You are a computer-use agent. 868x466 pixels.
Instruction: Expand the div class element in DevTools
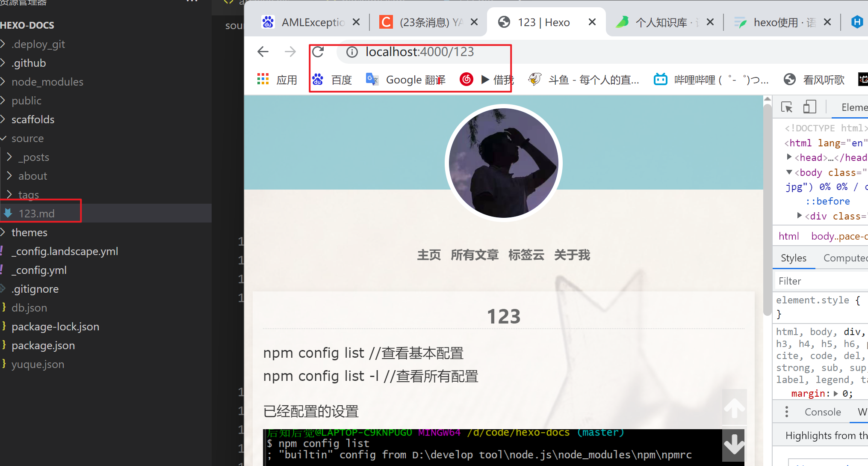800,216
